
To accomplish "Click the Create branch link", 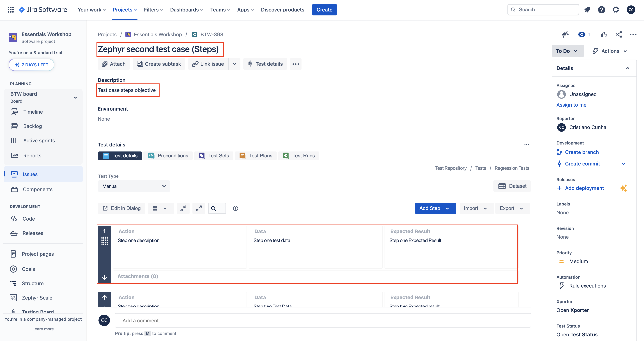I will (x=582, y=152).
